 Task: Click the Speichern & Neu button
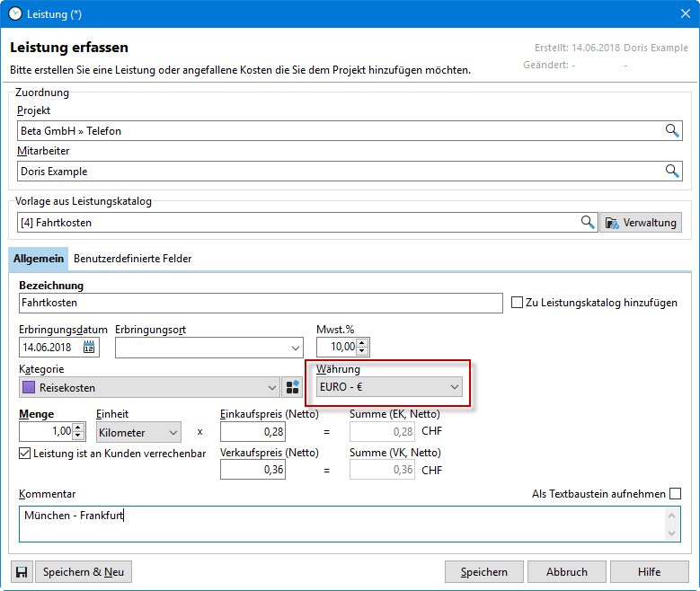(84, 572)
